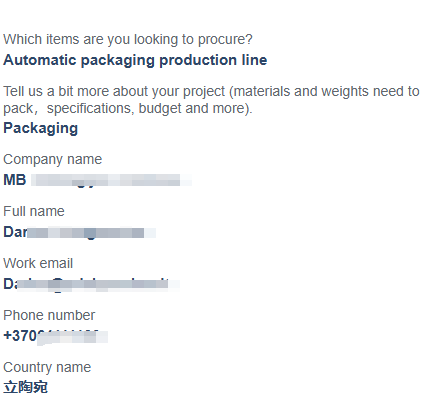Click the word 'procure?' in the first question
The image size is (432, 410).
(225, 40)
